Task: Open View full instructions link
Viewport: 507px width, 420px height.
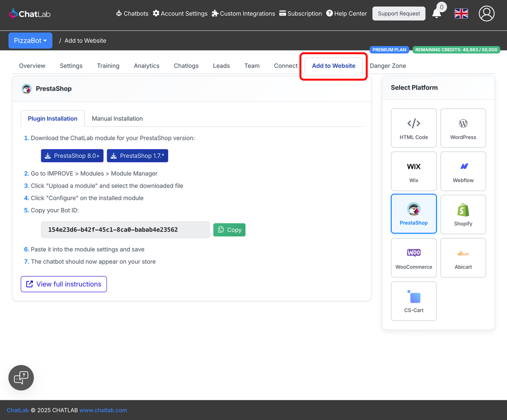Action: (63, 284)
